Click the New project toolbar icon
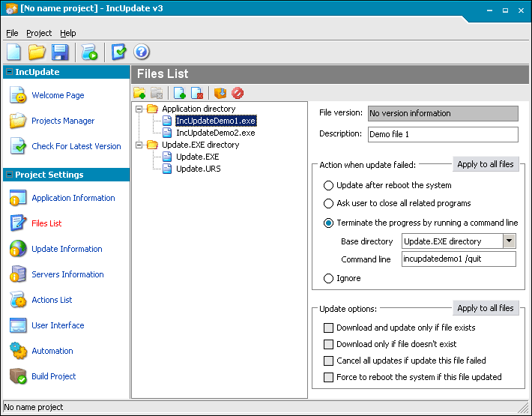The width and height of the screenshot is (532, 416). pyautogui.click(x=13, y=52)
